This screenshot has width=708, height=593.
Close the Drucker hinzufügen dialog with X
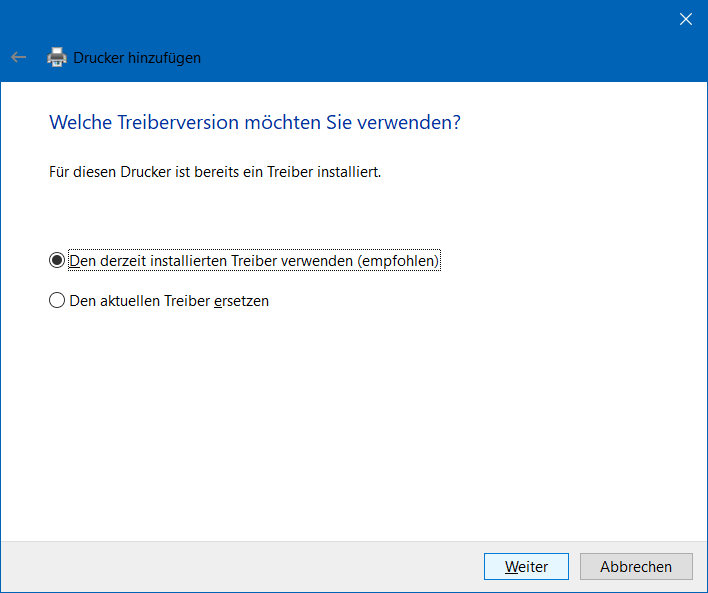point(685,19)
